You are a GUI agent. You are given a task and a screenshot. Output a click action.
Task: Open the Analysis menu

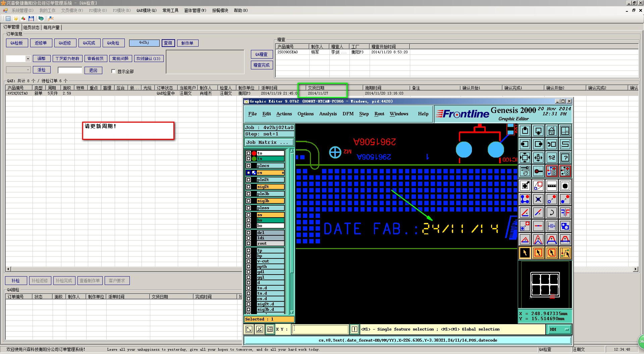328,114
